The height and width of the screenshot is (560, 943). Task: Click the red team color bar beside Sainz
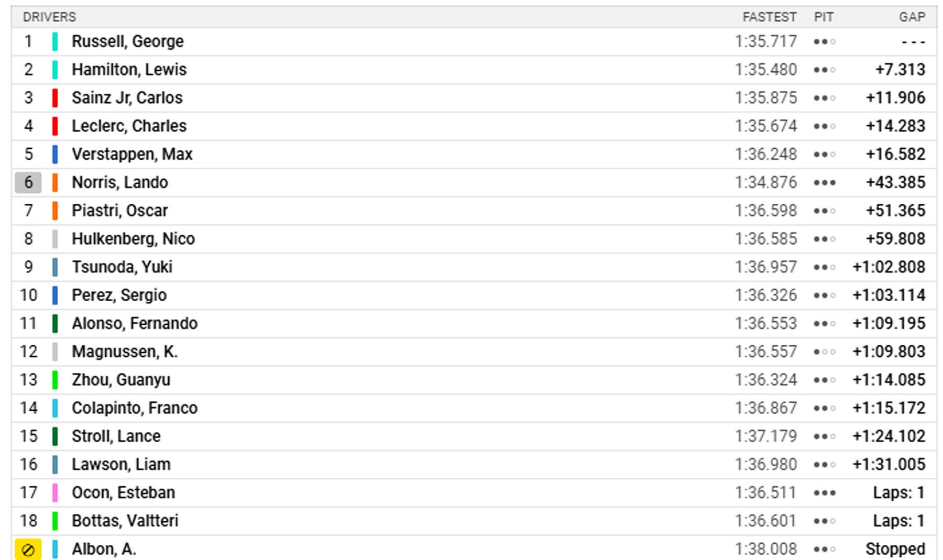pos(55,98)
